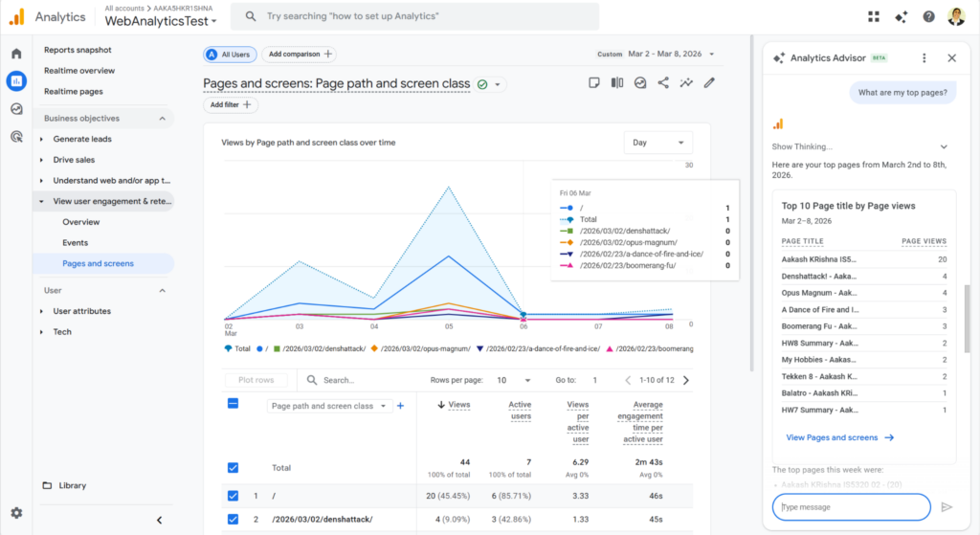Click the Type message input field
The image size is (980, 535).
(851, 507)
